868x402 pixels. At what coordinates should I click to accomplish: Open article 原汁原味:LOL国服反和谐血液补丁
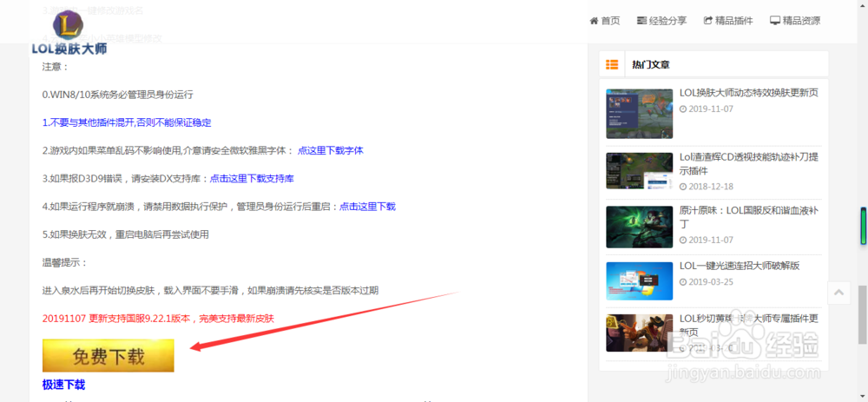[x=748, y=218]
